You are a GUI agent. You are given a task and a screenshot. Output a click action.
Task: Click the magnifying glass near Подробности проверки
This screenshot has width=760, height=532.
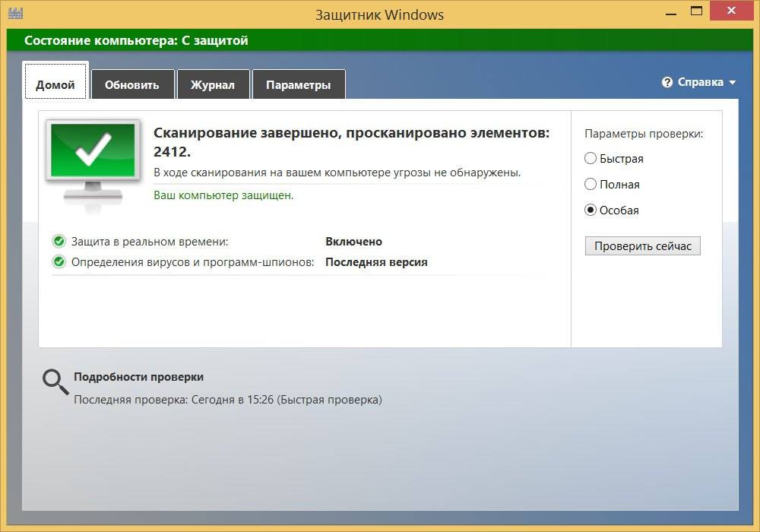(x=53, y=380)
